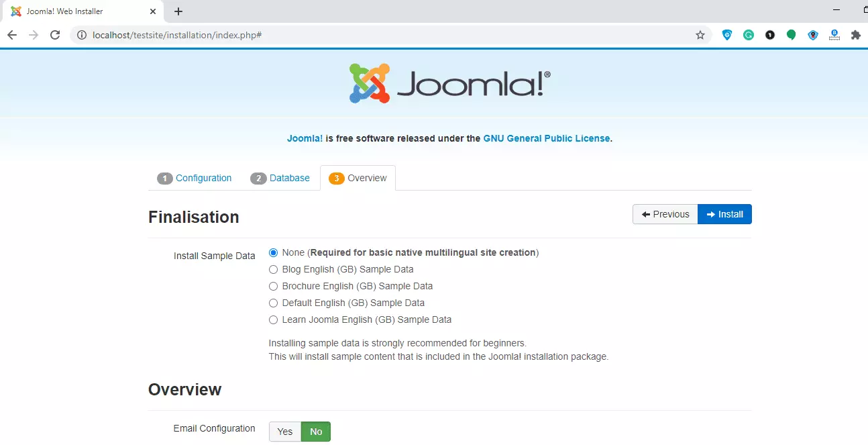Screen dimensions: 868x445
Task: Open the Overview step tab
Action: (358, 178)
